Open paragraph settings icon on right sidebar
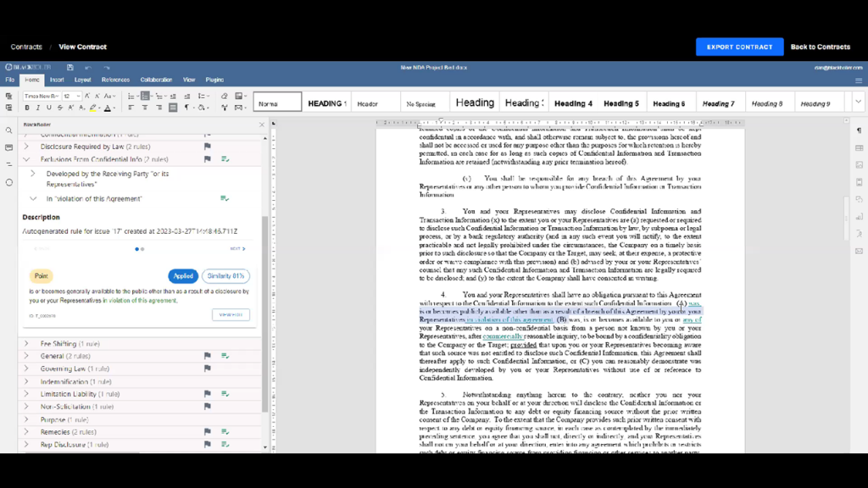868x488 pixels. [x=859, y=130]
